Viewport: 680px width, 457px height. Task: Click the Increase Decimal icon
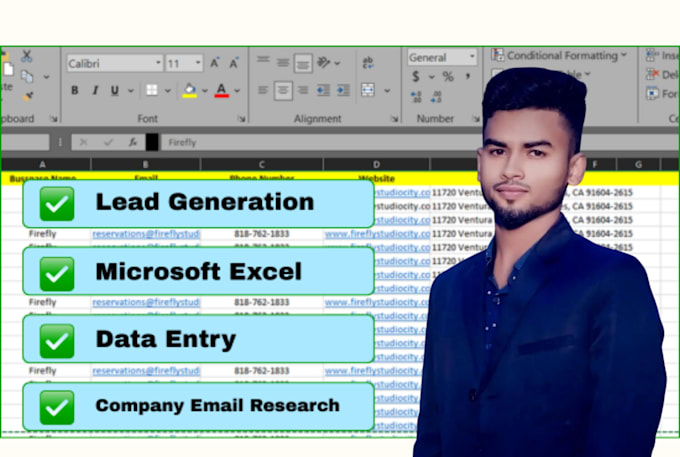[416, 97]
